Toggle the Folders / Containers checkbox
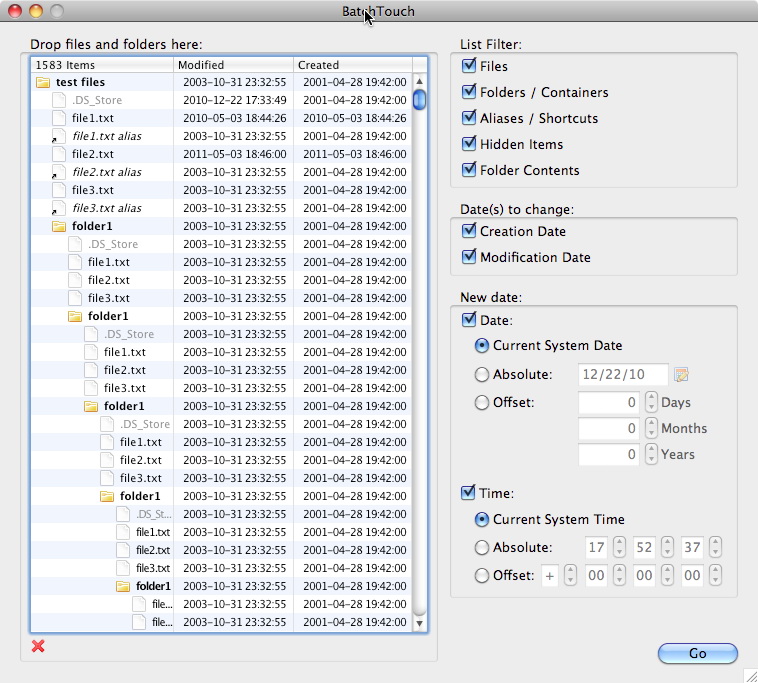Image resolution: width=758 pixels, height=683 pixels. click(469, 91)
